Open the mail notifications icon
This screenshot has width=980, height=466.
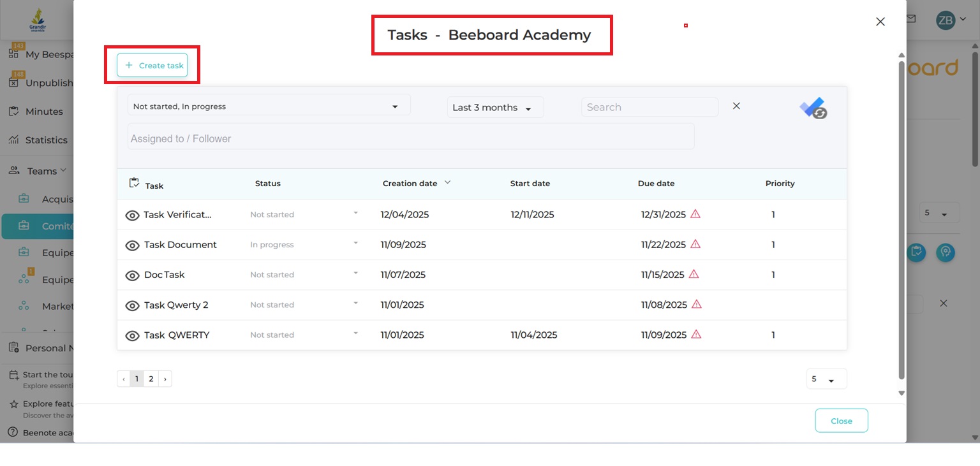[910, 19]
